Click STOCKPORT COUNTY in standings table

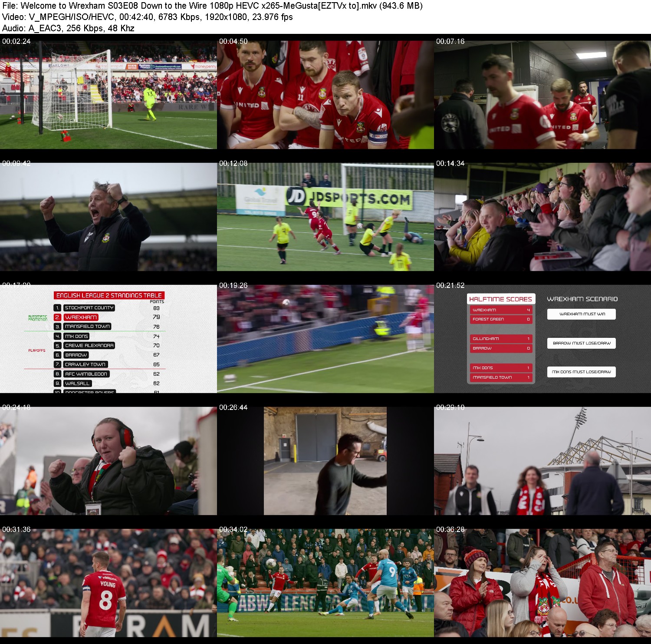[89, 308]
